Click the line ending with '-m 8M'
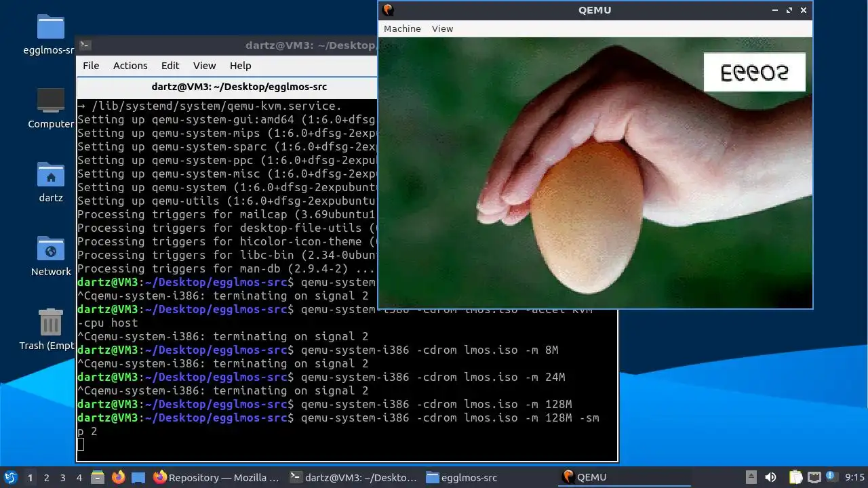This screenshot has width=868, height=488. pos(318,350)
